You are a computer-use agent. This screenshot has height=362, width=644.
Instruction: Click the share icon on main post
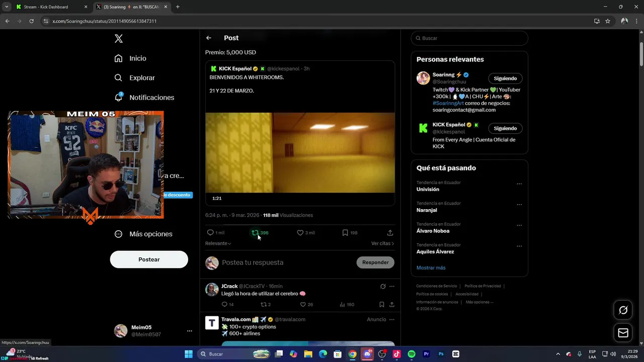390,233
